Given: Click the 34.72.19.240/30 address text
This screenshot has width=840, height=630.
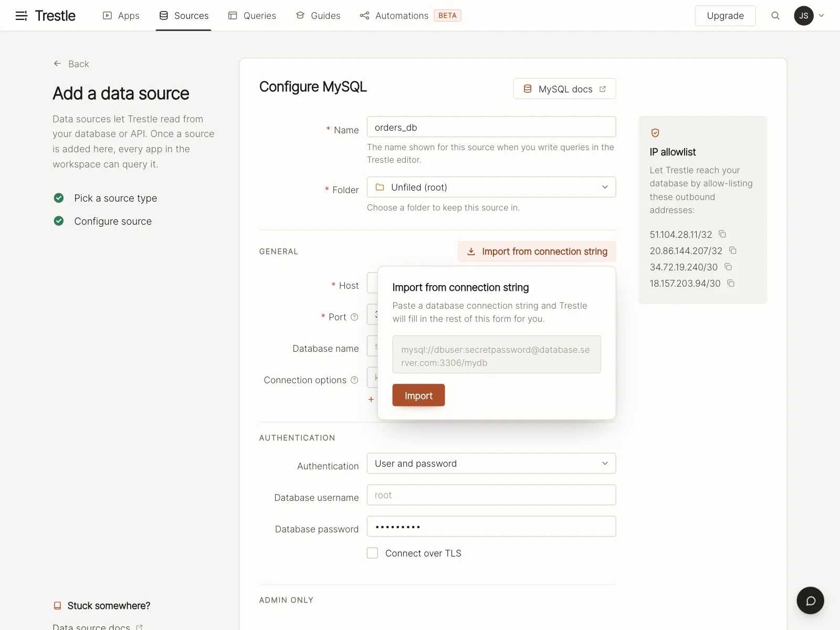Looking at the screenshot, I should coord(684,267).
